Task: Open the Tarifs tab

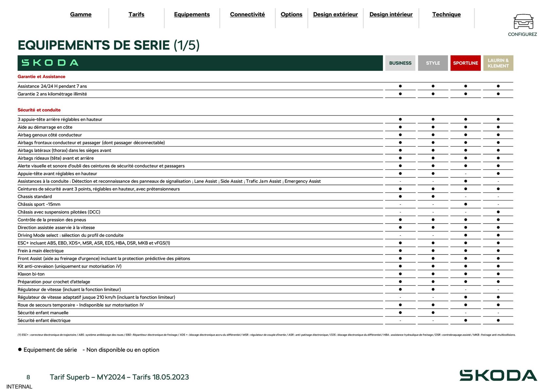Action: [136, 14]
